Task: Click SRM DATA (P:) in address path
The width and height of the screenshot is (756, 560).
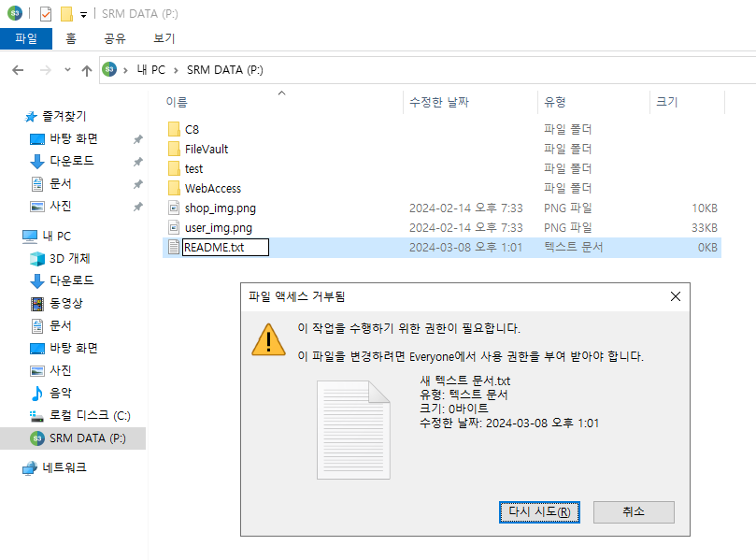Action: pos(224,70)
